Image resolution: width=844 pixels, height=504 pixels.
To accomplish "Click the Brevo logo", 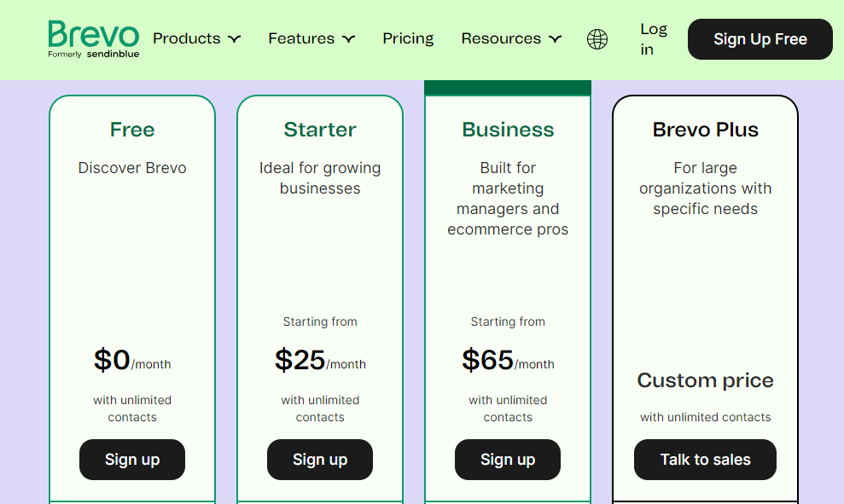I will 93,39.
